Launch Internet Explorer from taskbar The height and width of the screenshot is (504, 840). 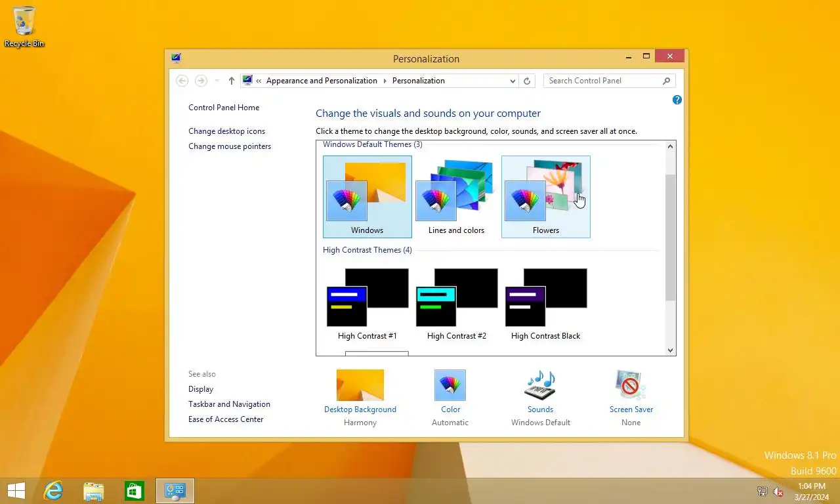pos(53,491)
